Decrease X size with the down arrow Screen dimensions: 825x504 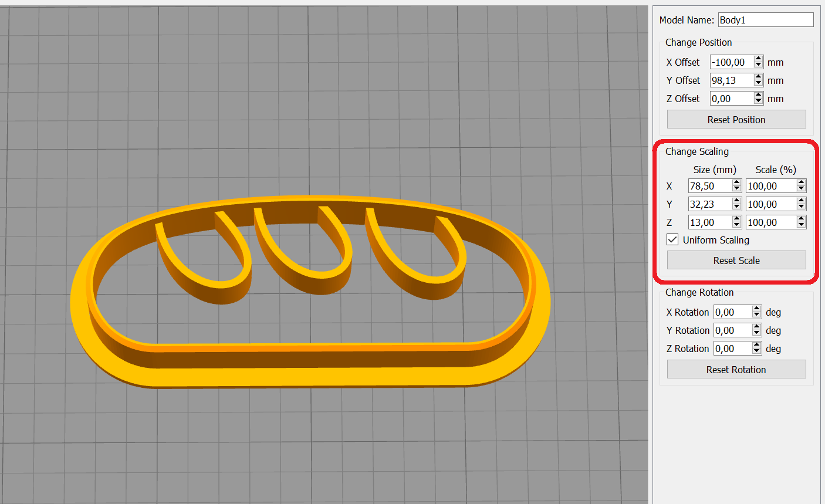[737, 190]
